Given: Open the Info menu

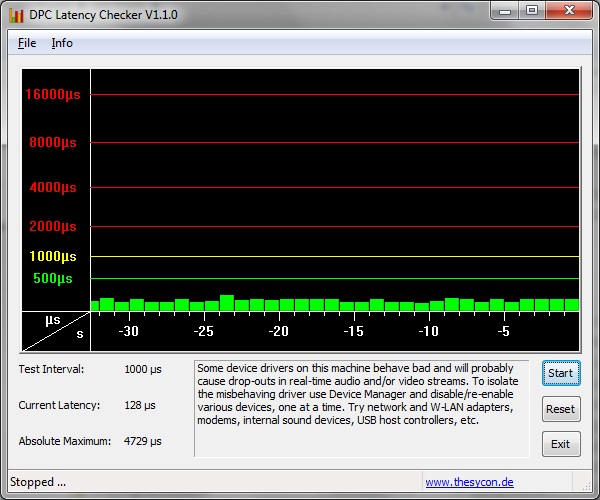Looking at the screenshot, I should [x=62, y=43].
